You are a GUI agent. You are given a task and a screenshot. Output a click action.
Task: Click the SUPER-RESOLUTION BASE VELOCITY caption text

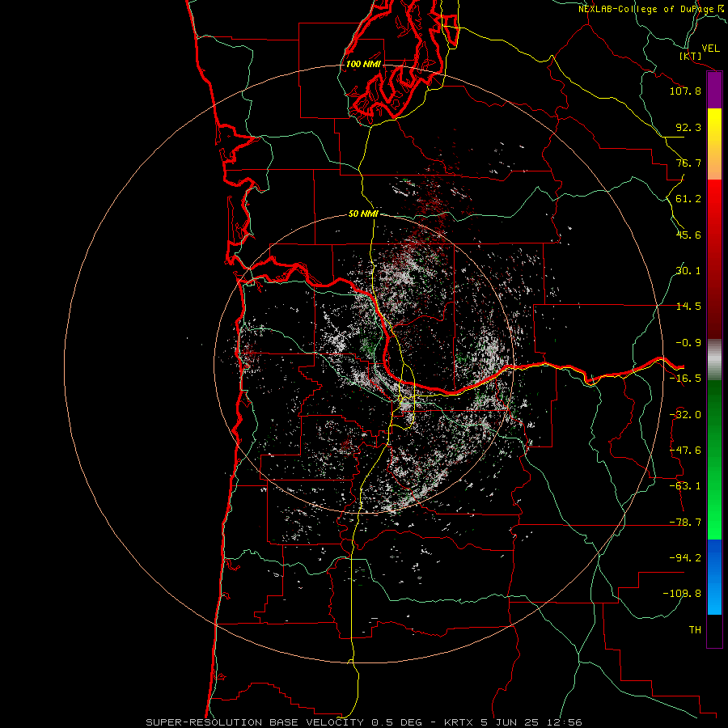[x=255, y=722]
